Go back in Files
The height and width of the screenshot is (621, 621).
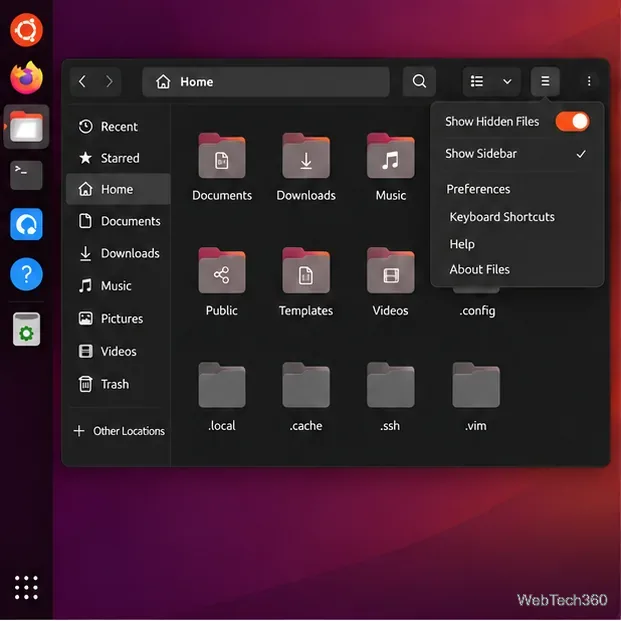click(82, 82)
